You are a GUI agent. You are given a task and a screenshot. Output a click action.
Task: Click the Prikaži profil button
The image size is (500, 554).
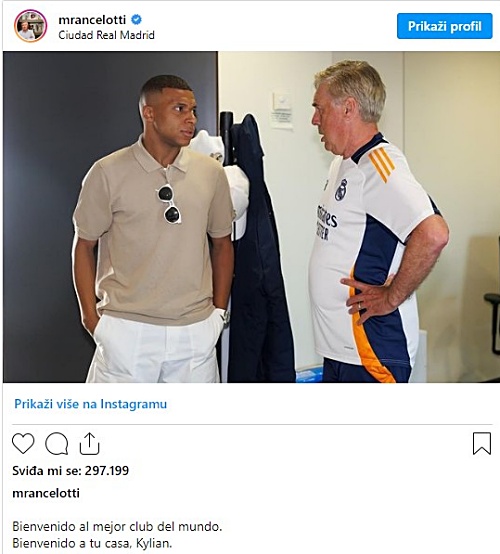click(445, 26)
